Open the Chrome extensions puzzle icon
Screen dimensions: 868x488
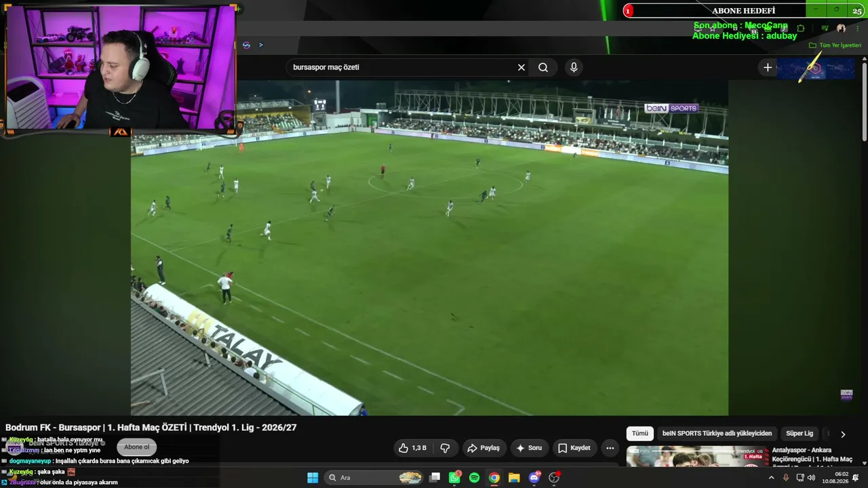pyautogui.click(x=801, y=28)
